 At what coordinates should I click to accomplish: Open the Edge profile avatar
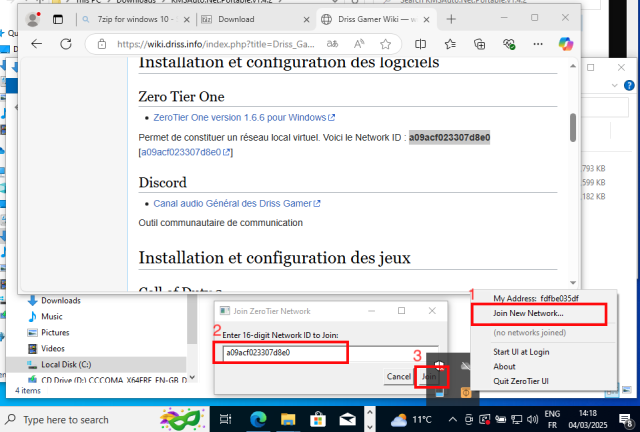point(33,19)
